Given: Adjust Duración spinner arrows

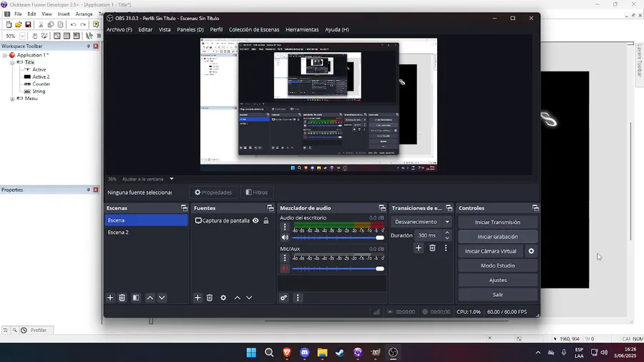Looking at the screenshot, I should tap(447, 235).
